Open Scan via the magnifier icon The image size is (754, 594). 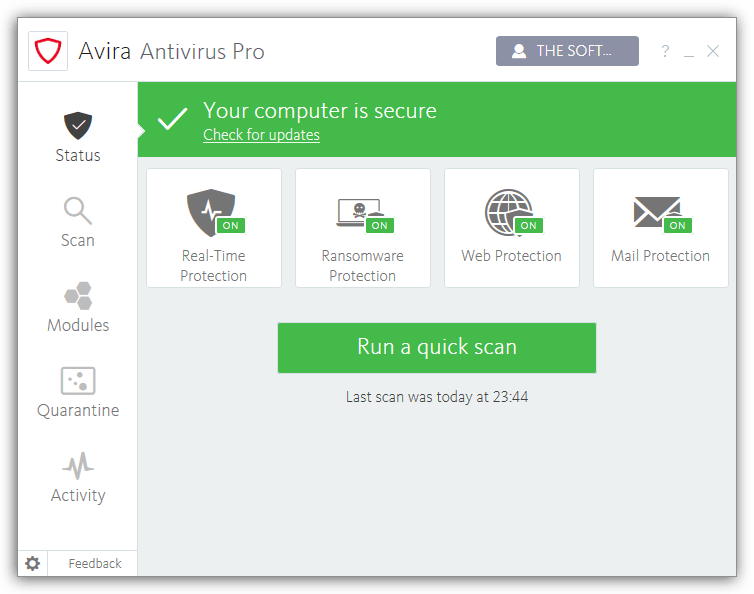pyautogui.click(x=78, y=210)
